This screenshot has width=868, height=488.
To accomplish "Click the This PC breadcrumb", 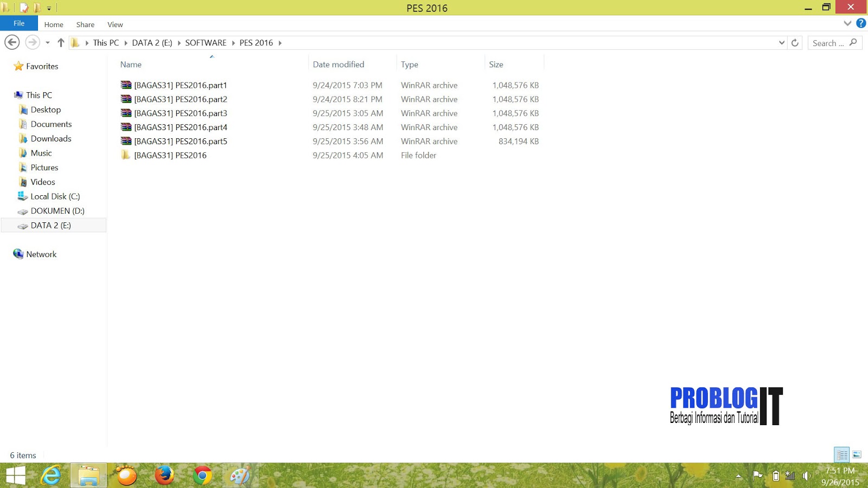I will [x=106, y=43].
